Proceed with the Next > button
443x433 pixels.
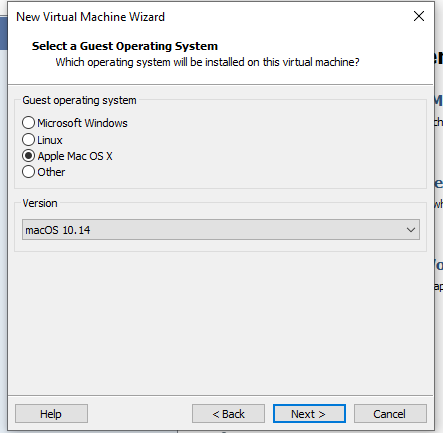click(x=309, y=414)
